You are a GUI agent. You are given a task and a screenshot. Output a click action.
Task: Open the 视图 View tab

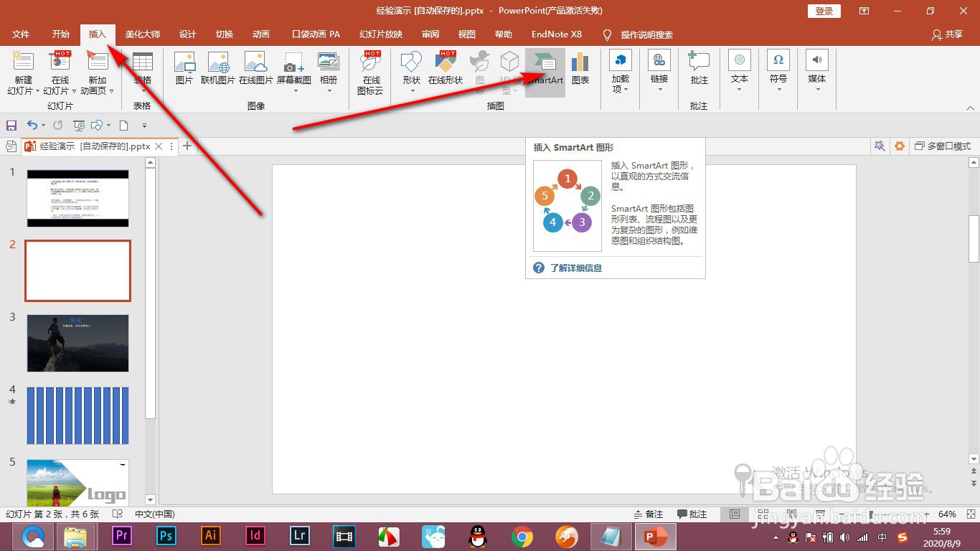(467, 34)
